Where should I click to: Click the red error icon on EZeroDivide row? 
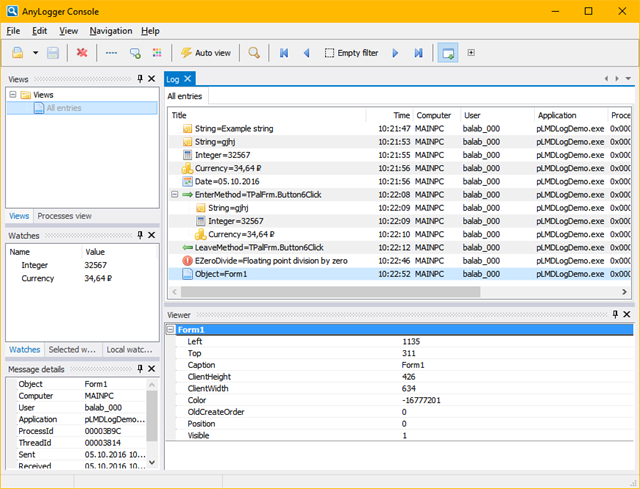188,260
